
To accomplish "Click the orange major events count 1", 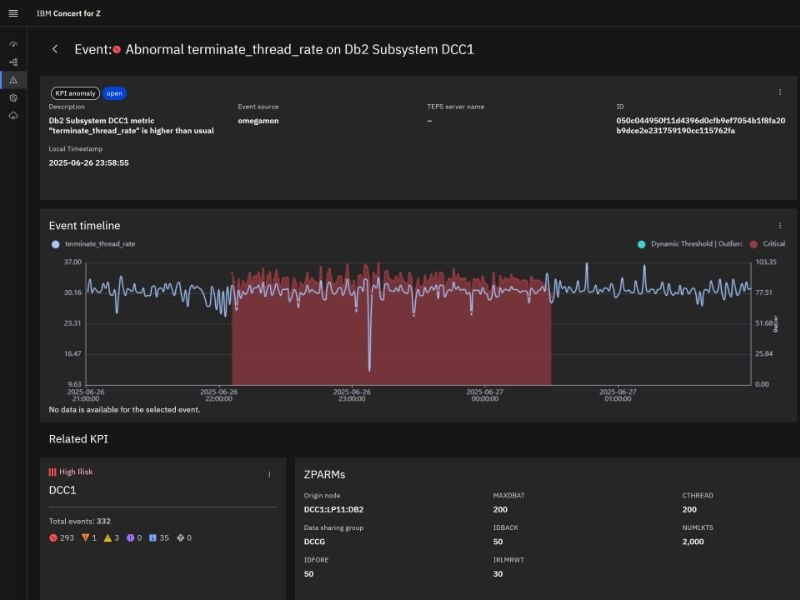I will coord(89,538).
